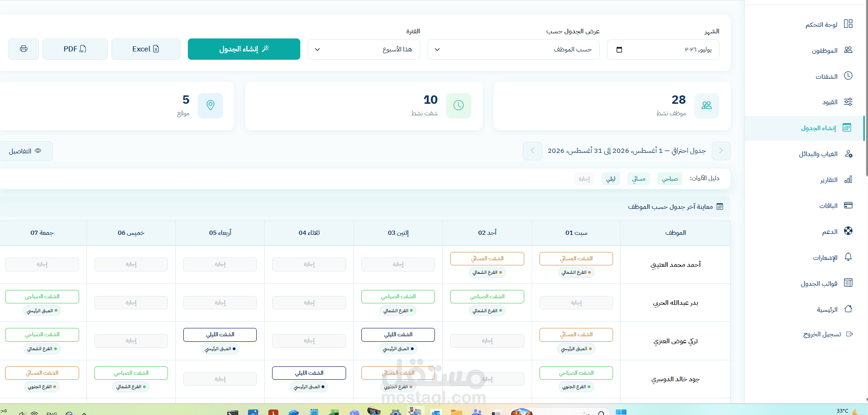Click the إنشاء الجدول generate button
Screen dimensions: 868x415
click(x=244, y=49)
